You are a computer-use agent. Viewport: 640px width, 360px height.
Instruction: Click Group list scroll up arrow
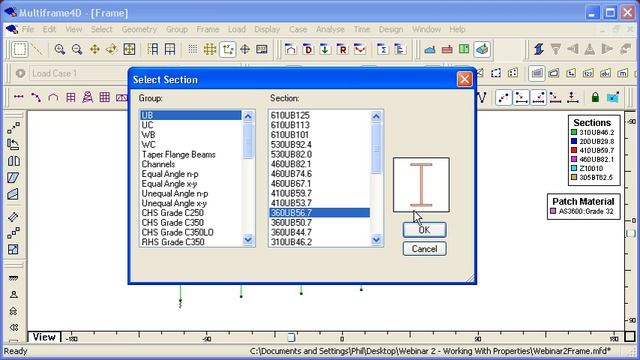(248, 116)
